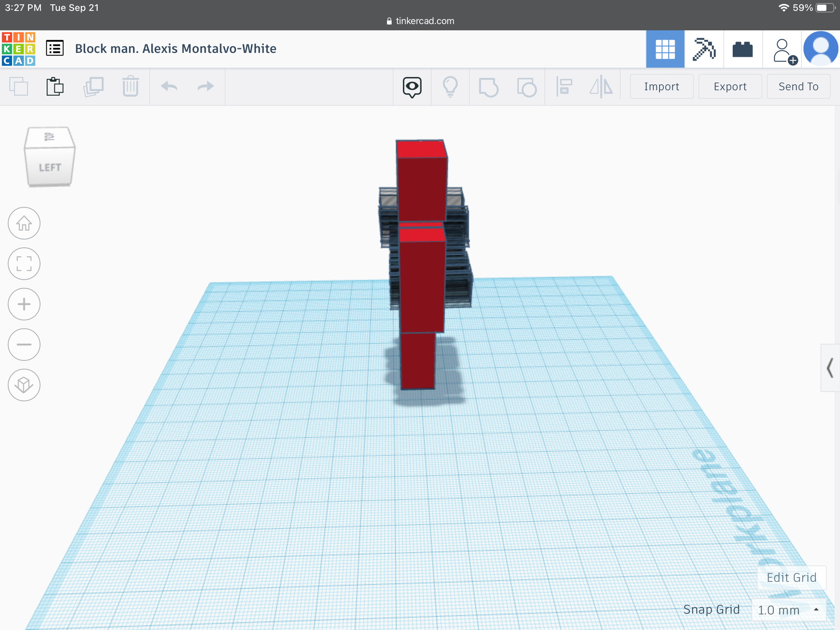Screen dimensions: 840x630
Task: Click the Paste tool icon
Action: [55, 86]
